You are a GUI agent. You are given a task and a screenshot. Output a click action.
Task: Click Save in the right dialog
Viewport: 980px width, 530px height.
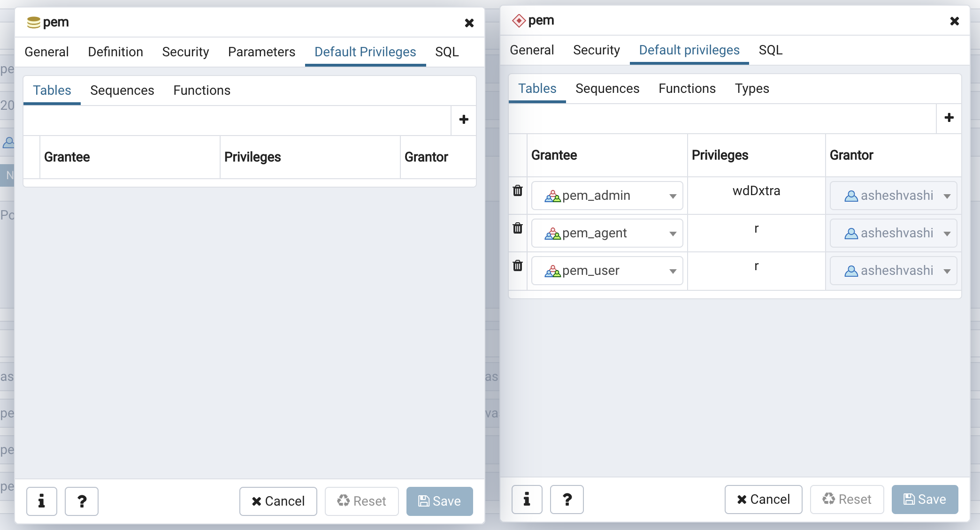click(925, 499)
